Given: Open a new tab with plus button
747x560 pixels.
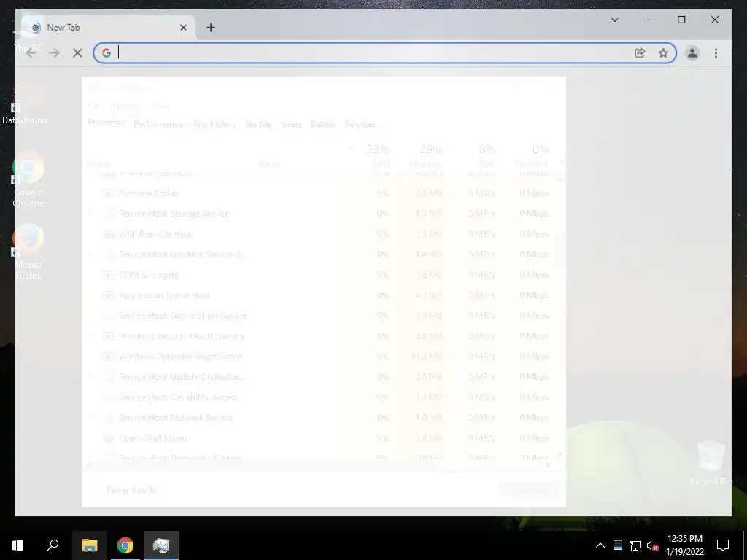Looking at the screenshot, I should pyautogui.click(x=211, y=28).
